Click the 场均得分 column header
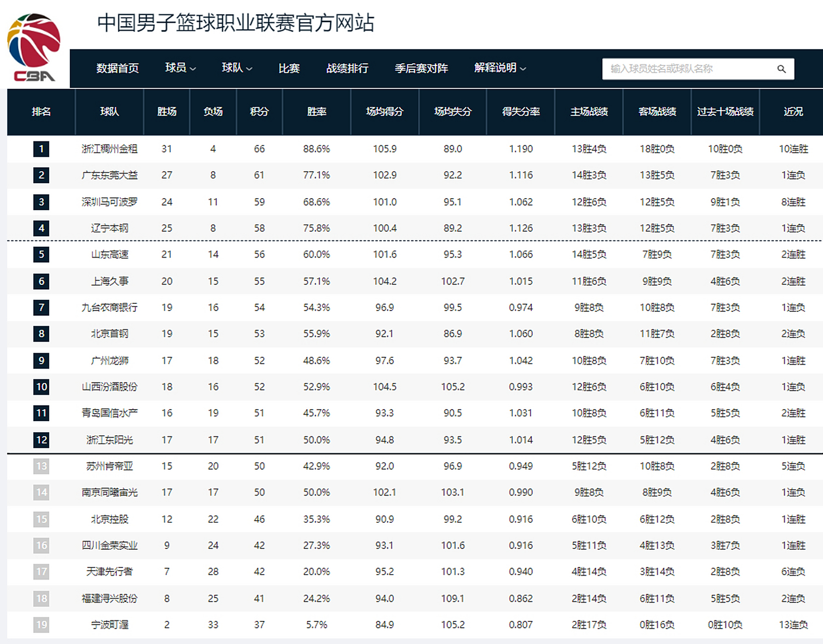The height and width of the screenshot is (644, 823). [385, 112]
